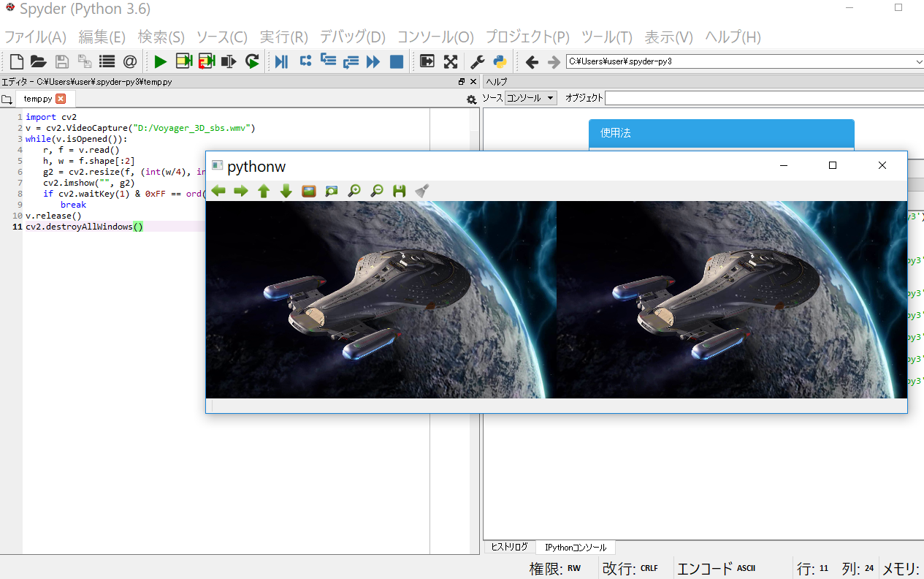Close the editor pane
This screenshot has width=924, height=579.
coord(473,82)
